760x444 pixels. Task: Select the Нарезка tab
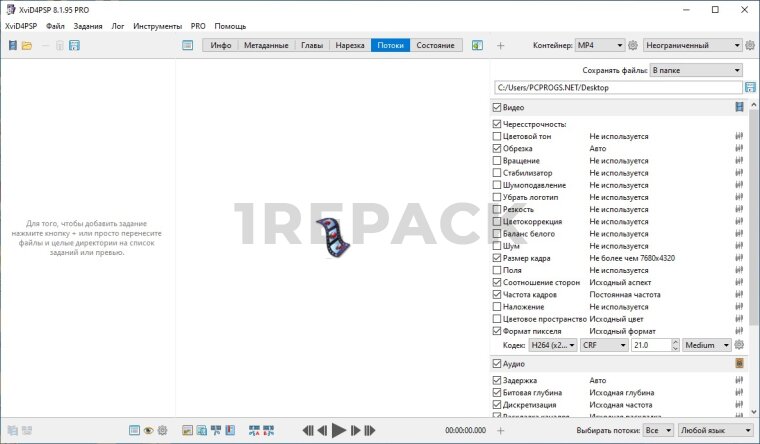349,46
